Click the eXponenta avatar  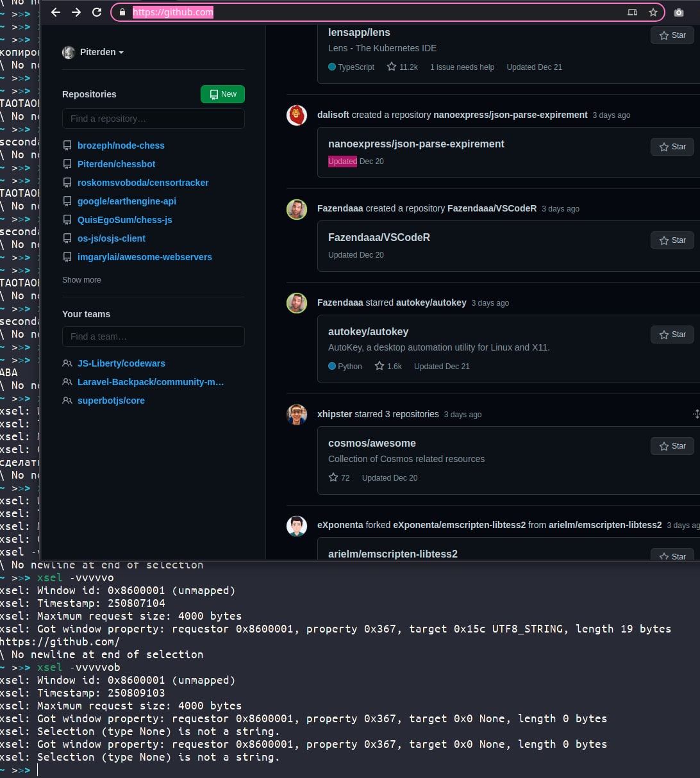(x=297, y=526)
